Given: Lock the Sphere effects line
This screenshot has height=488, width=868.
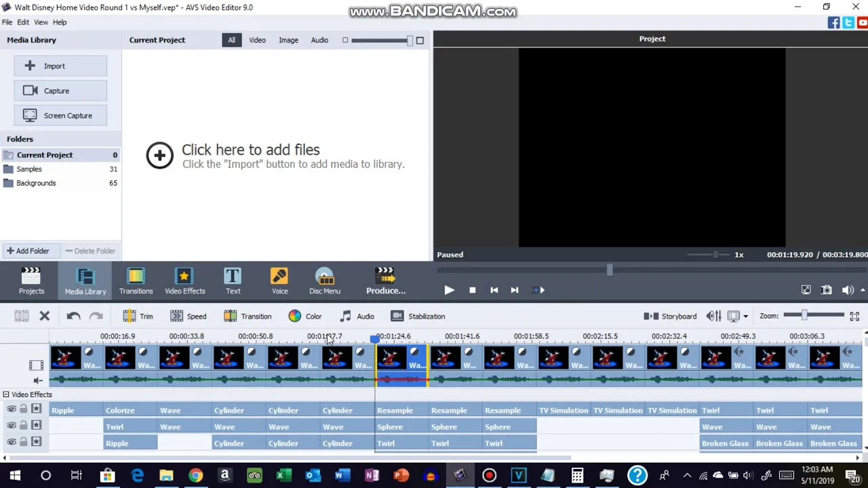Looking at the screenshot, I should click(24, 425).
